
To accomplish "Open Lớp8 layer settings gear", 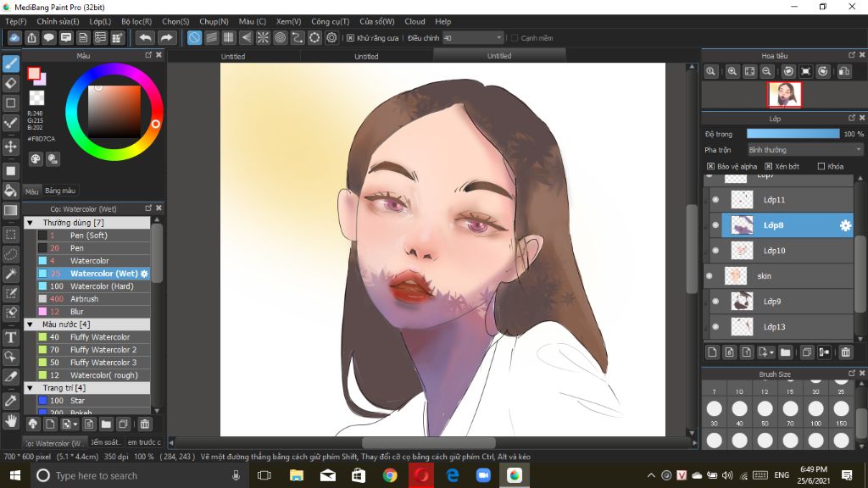I will coord(845,225).
